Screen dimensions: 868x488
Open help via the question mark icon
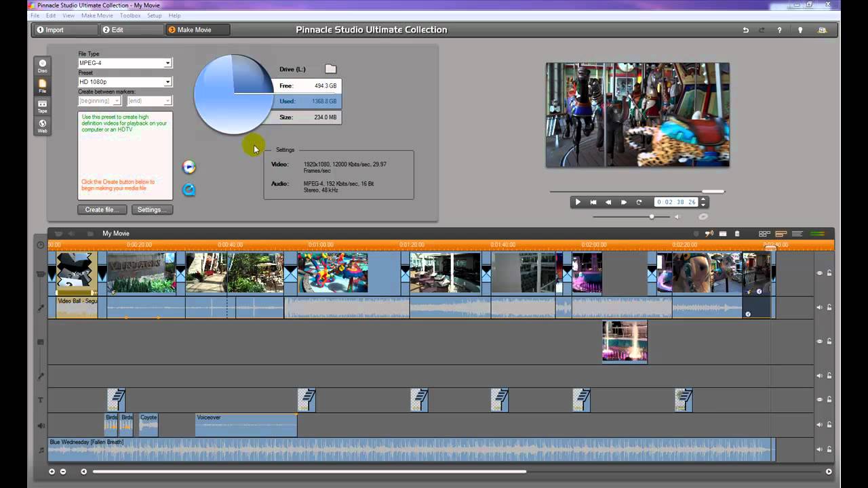point(779,30)
